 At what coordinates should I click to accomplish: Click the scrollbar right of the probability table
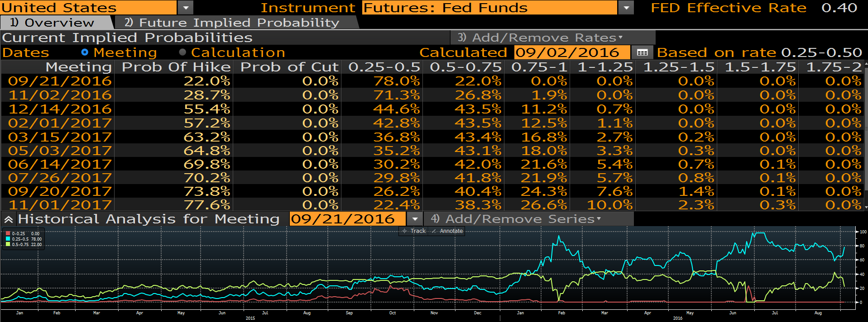coord(866,136)
